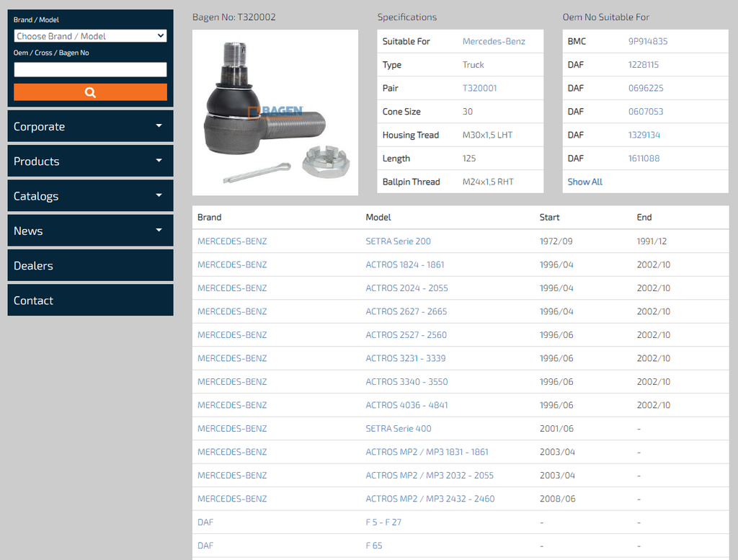
Task: Expand the Corporate menu
Action: [90, 126]
